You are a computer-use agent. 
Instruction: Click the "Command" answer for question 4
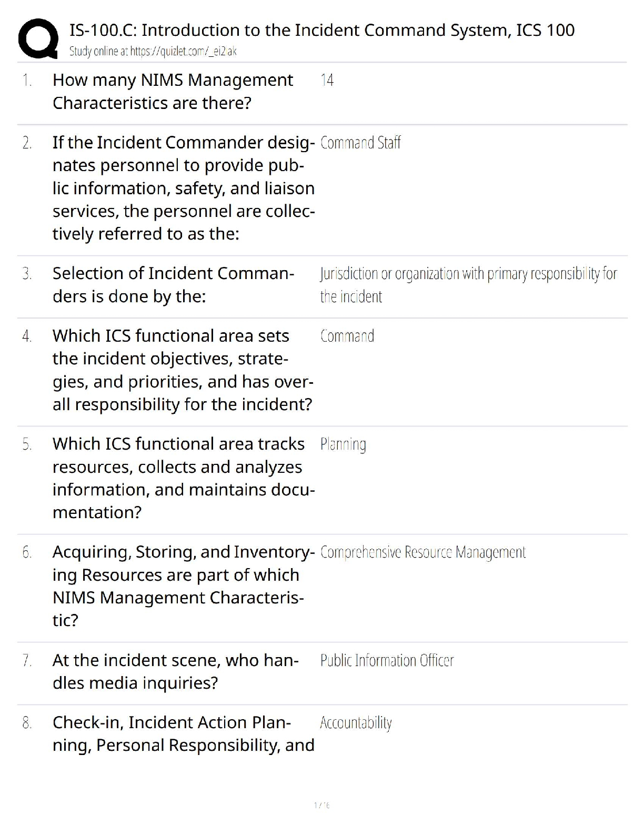click(347, 336)
